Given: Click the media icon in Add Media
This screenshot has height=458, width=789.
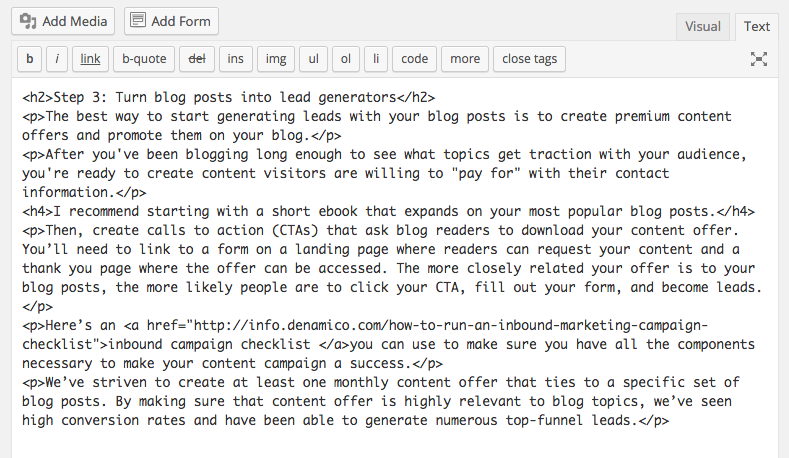Looking at the screenshot, I should click(28, 21).
